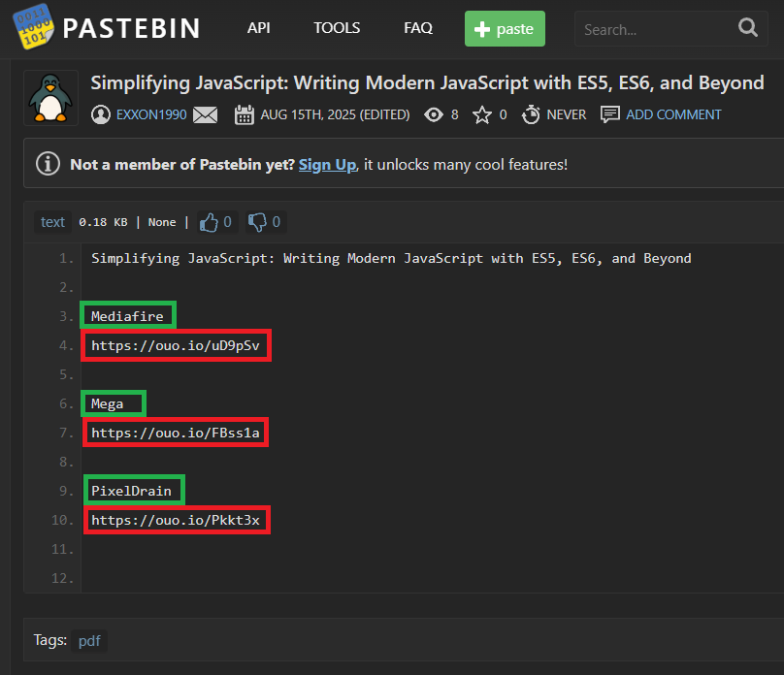
Task: Click the ADD COMMENT link
Action: click(x=673, y=114)
